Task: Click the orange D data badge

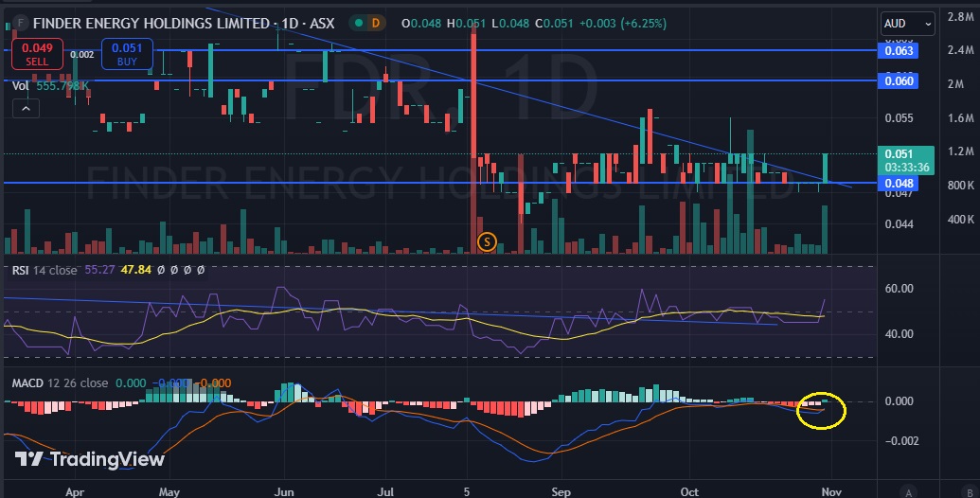Action: (x=376, y=23)
